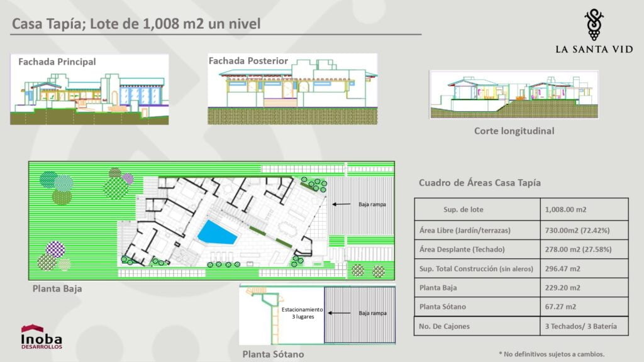
Task: Click the '3 Techados/ 3 Batería' value
Action: click(580, 326)
